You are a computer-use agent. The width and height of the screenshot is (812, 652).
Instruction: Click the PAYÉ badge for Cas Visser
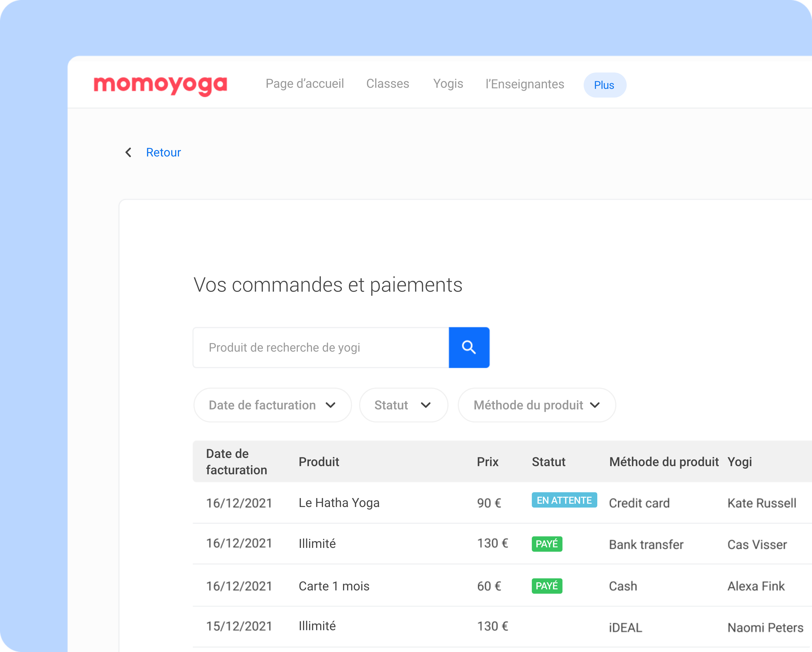click(547, 544)
